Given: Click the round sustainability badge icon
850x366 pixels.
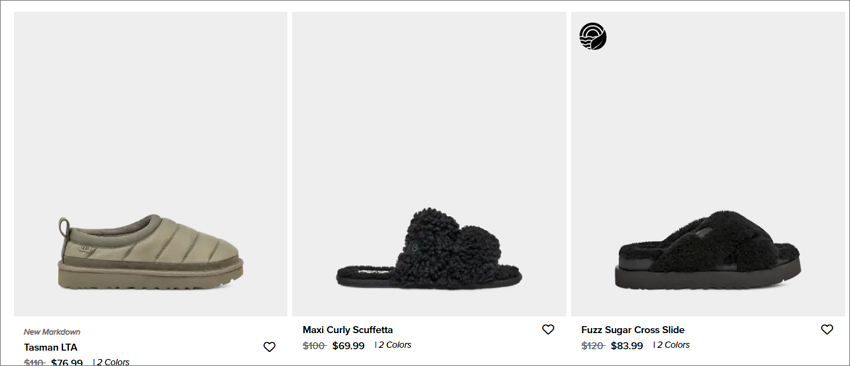Looking at the screenshot, I should (593, 36).
